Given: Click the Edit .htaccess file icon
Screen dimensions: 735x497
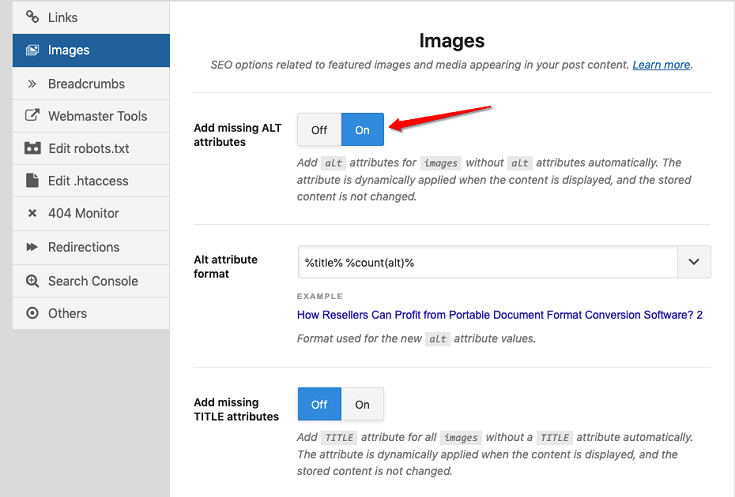Looking at the screenshot, I should coord(32,181).
